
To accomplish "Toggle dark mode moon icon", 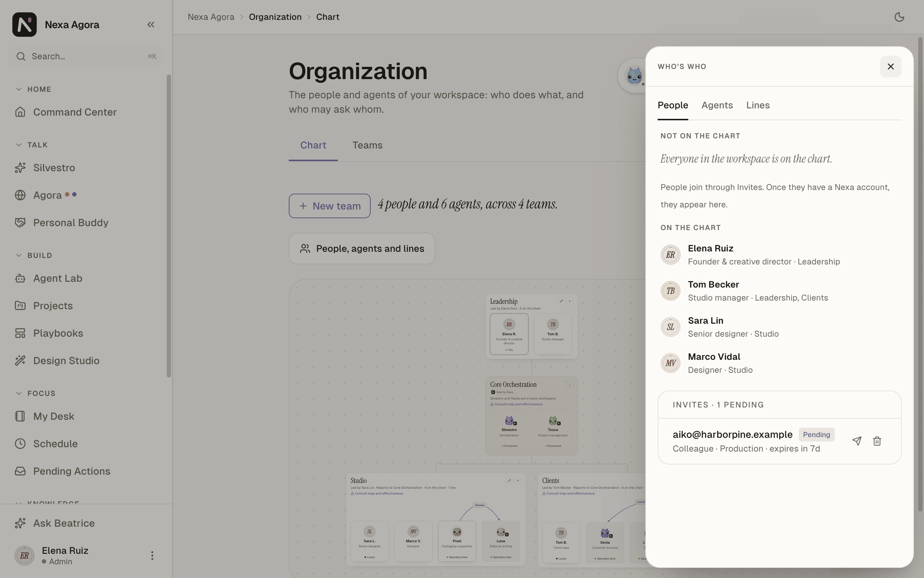I will click(x=899, y=17).
